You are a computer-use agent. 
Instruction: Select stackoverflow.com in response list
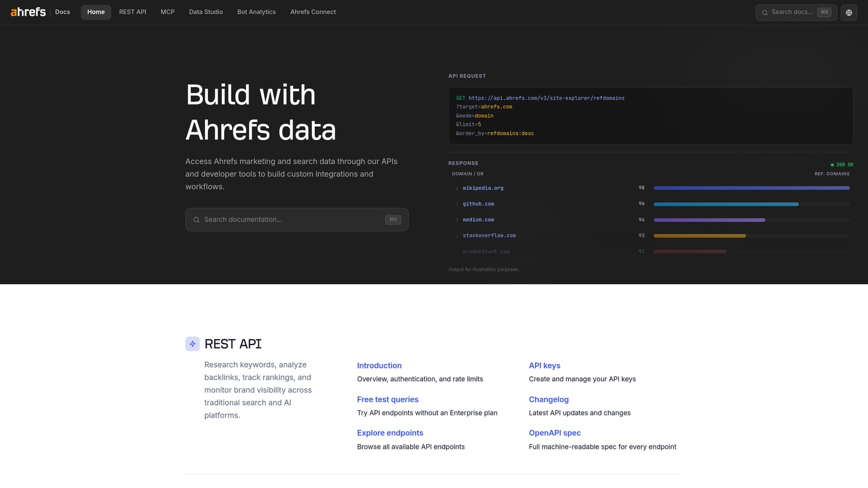coord(489,236)
